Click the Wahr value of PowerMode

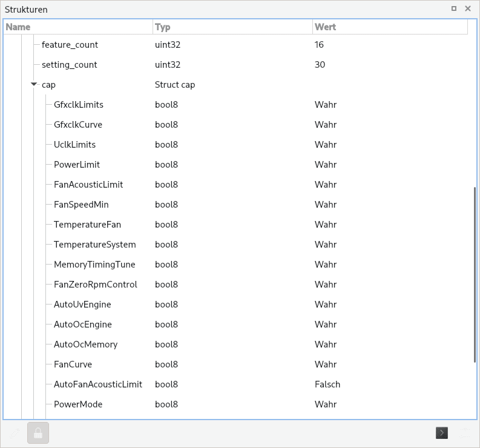pyautogui.click(x=326, y=404)
